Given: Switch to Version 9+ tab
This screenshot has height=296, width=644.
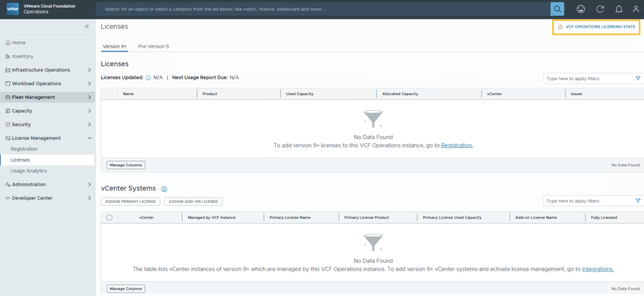Looking at the screenshot, I should coord(114,47).
